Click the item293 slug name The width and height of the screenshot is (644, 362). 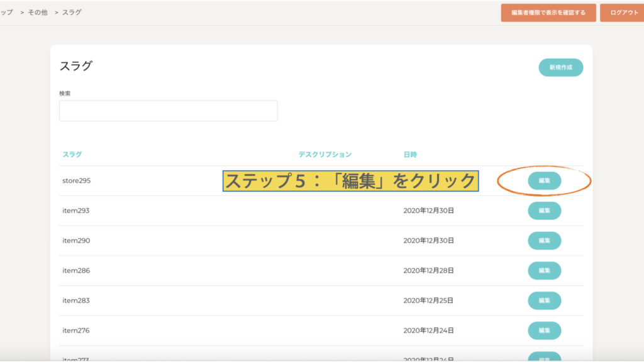point(76,211)
